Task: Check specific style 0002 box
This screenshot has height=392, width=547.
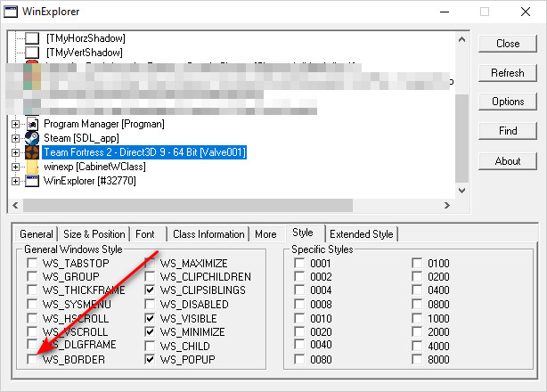Action: pos(299,276)
